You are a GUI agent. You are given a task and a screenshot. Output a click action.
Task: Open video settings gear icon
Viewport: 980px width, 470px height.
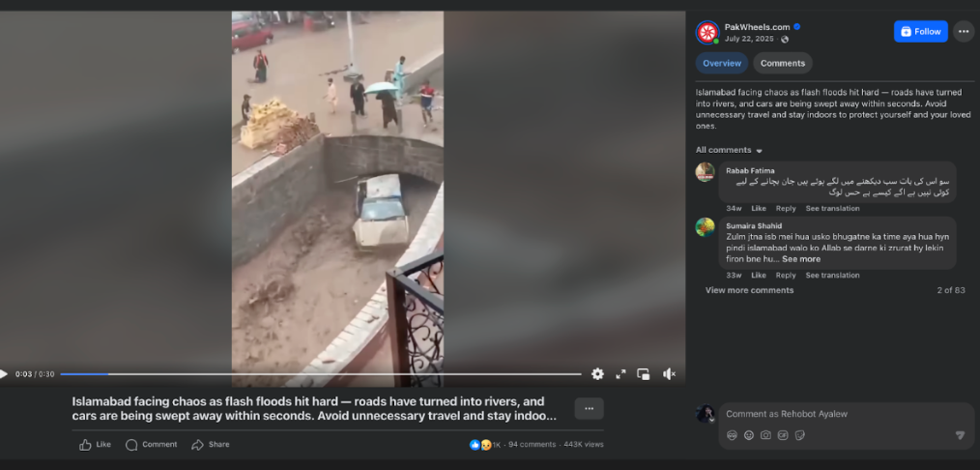tap(597, 373)
